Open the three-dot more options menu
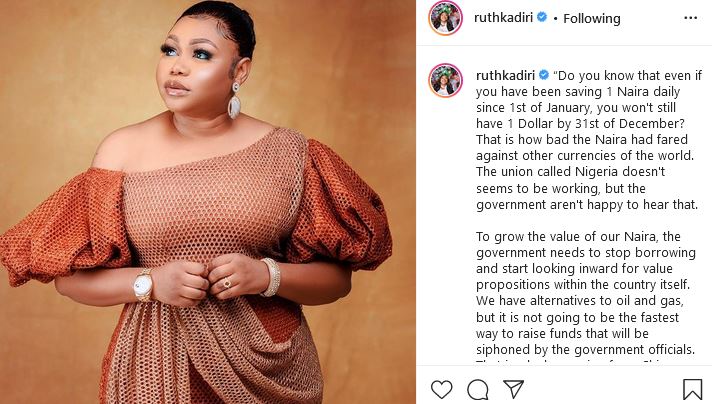This screenshot has width=712, height=404. coord(690,18)
